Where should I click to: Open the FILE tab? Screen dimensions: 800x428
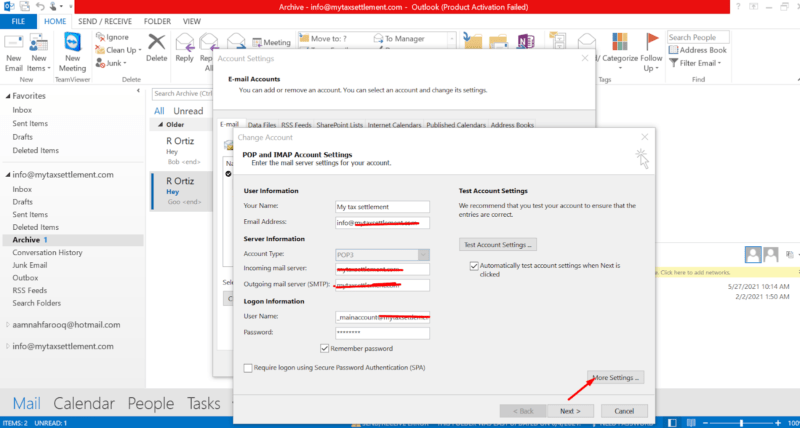(18, 21)
